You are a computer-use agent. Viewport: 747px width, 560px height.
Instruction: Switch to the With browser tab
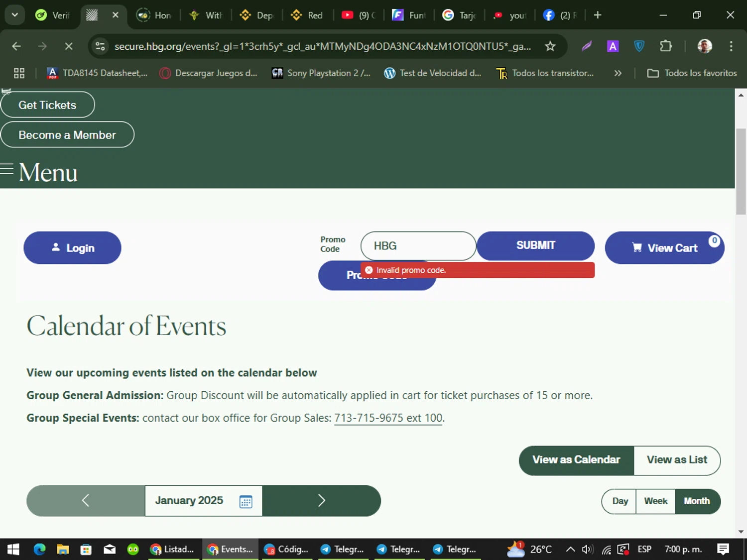(x=206, y=15)
